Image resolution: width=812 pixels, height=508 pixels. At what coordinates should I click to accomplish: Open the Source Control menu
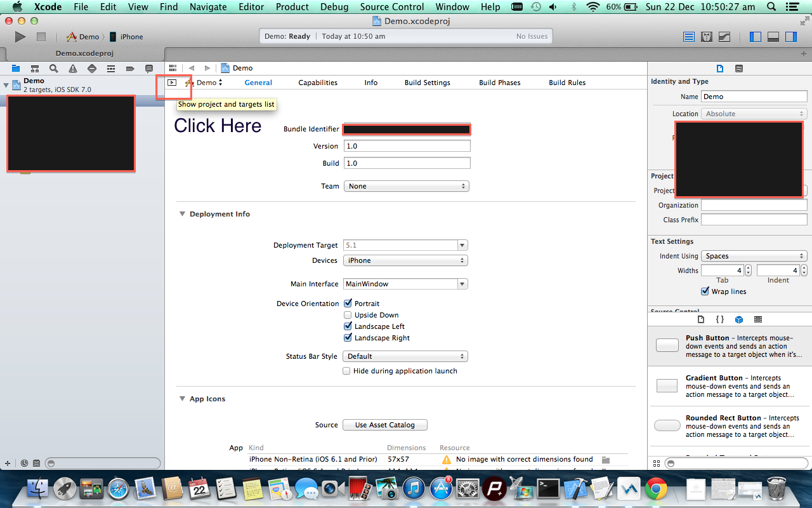[392, 7]
